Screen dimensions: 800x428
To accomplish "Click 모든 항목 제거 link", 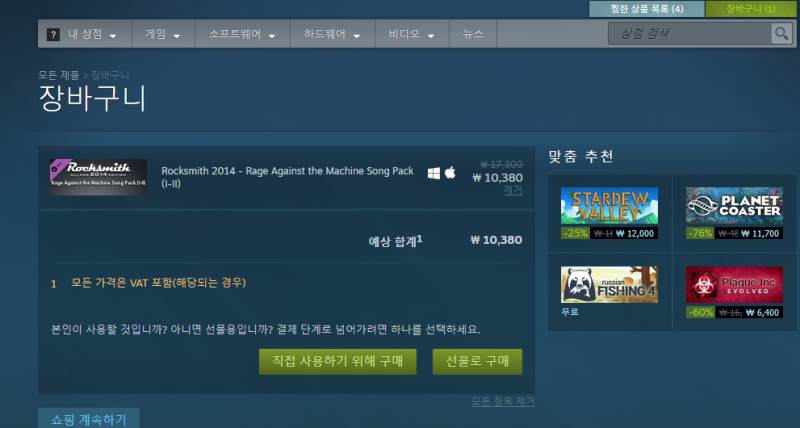I will 503,401.
